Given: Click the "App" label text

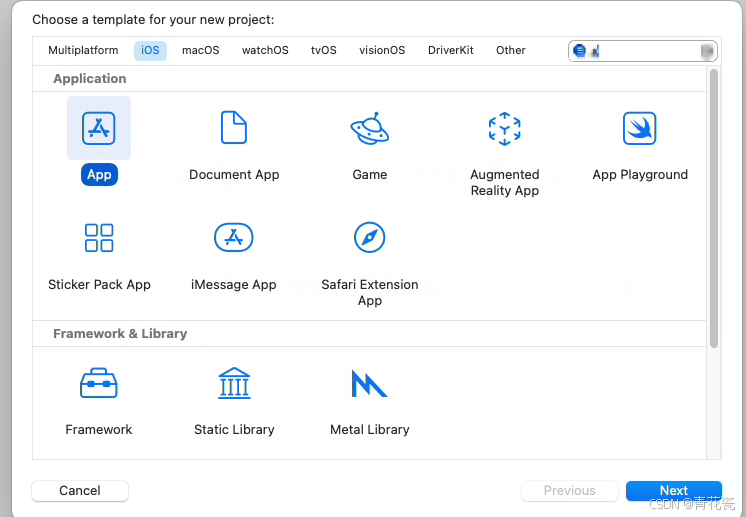Looking at the screenshot, I should click(x=99, y=175).
